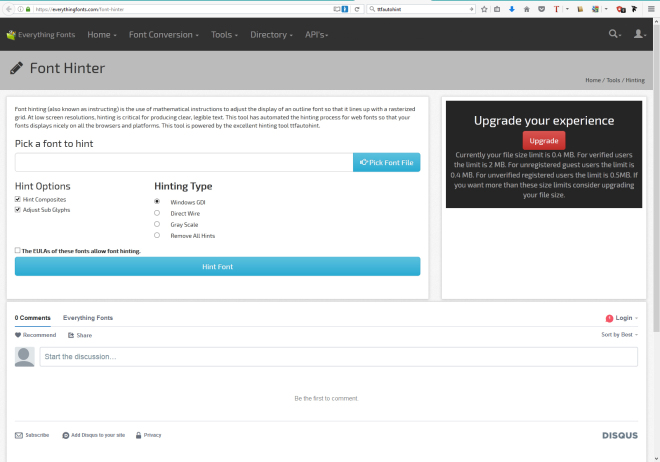
Task: Open the user account icon menu
Action: pos(640,34)
